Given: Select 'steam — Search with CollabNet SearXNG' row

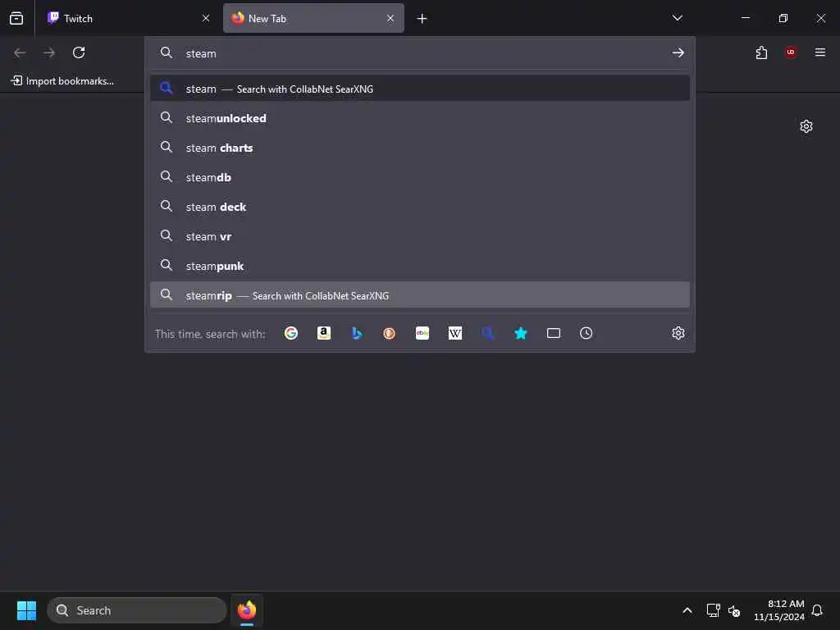Looking at the screenshot, I should (x=419, y=89).
